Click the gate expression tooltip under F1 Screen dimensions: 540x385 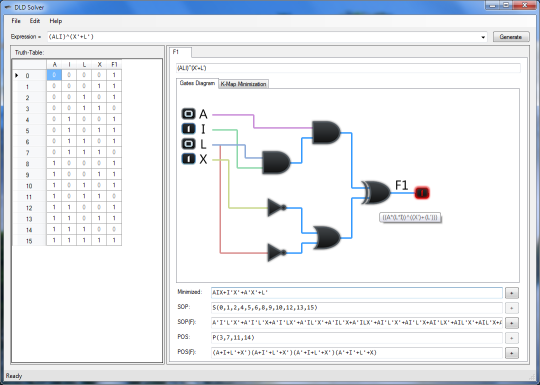click(x=410, y=218)
